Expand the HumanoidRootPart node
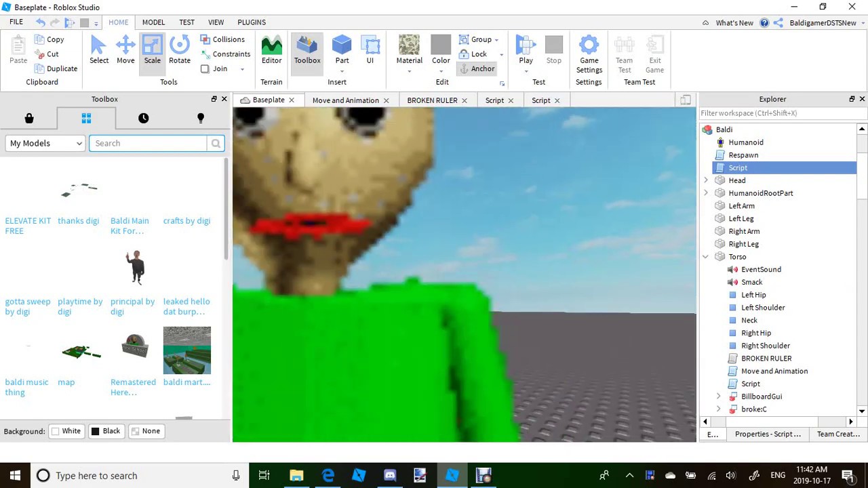This screenshot has width=868, height=488. 706,193
